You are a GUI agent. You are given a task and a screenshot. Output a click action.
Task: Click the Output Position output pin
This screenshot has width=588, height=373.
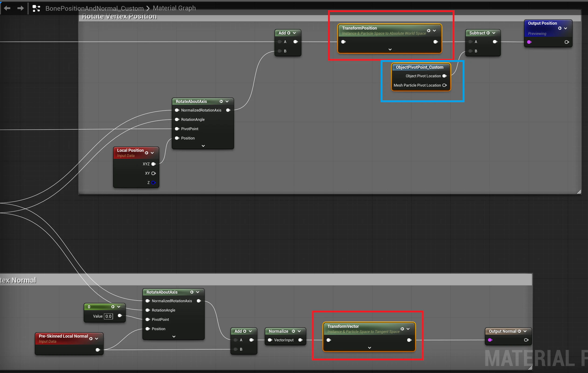pos(567,42)
